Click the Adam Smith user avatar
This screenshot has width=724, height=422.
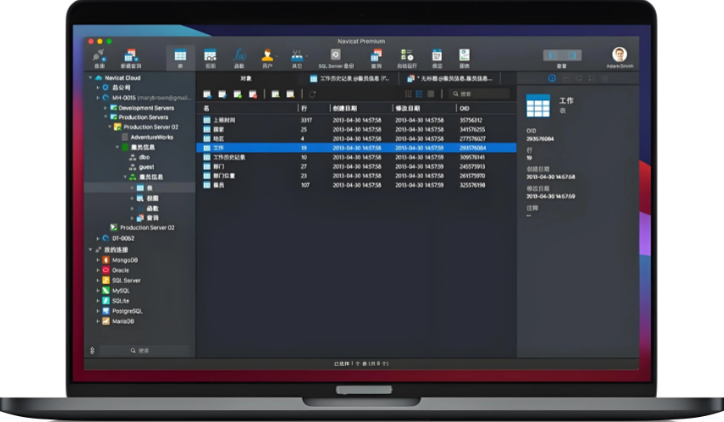[x=619, y=55]
